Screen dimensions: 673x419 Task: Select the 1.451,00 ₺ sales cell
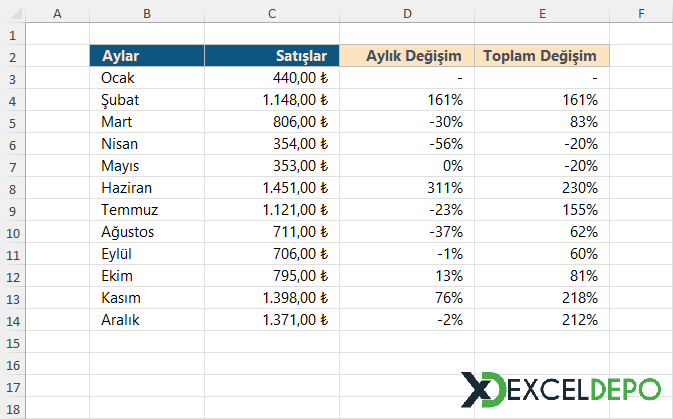[x=271, y=187]
